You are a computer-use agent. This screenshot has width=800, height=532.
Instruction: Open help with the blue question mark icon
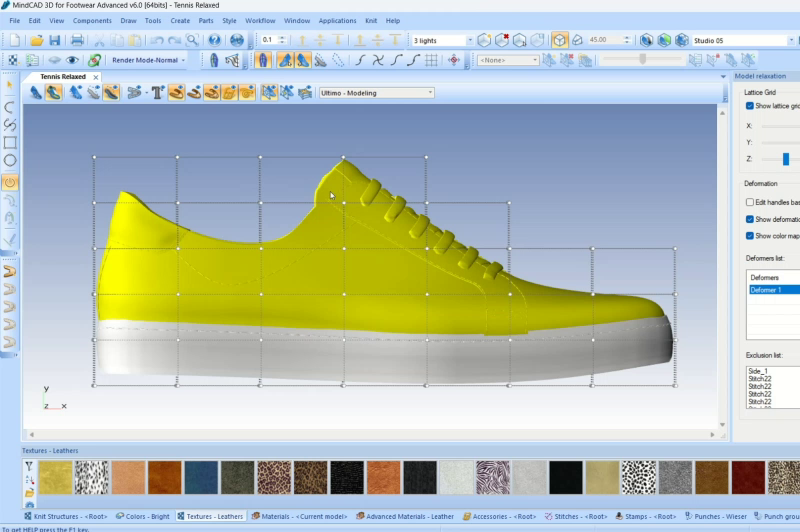pyautogui.click(x=215, y=40)
